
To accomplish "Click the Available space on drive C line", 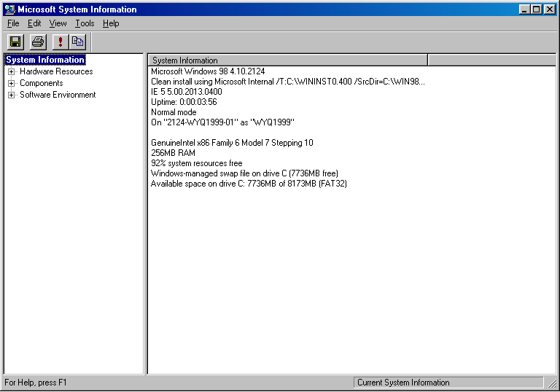I will pyautogui.click(x=249, y=184).
